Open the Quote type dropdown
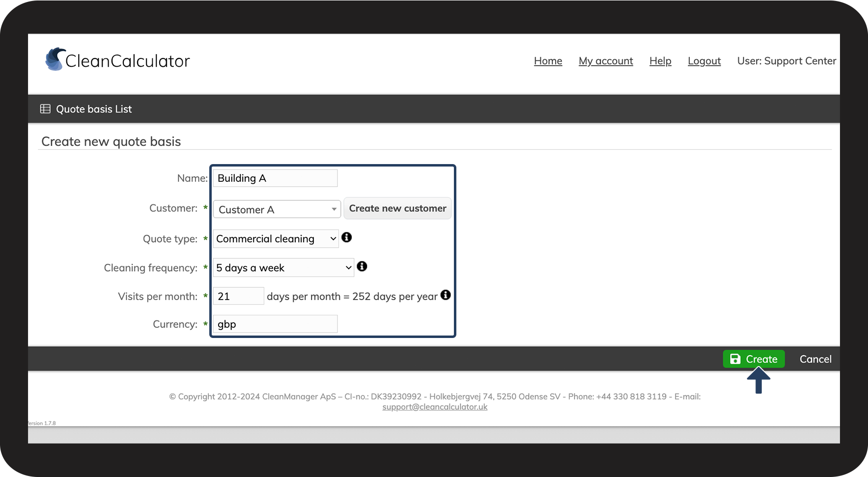 [276, 239]
